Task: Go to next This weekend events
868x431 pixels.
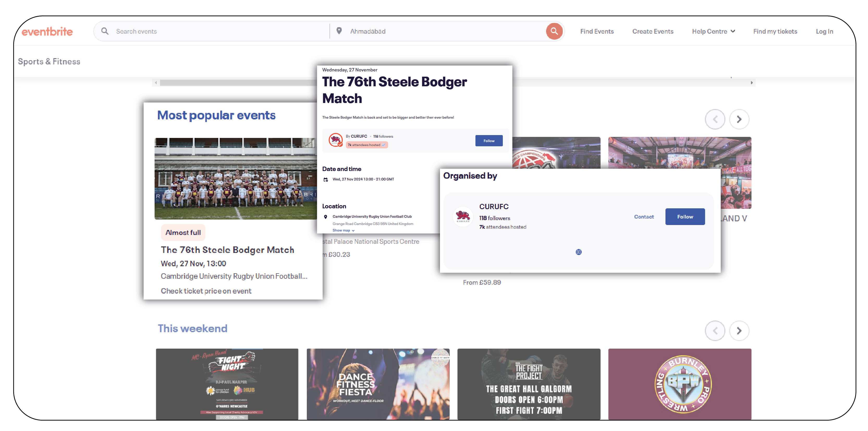Action: click(x=739, y=331)
